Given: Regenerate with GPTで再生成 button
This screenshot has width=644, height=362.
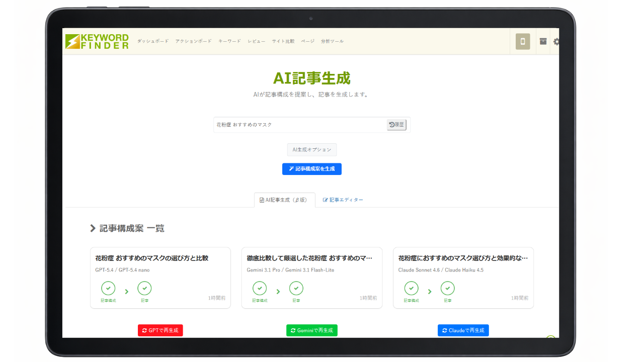Looking at the screenshot, I should point(160,330).
